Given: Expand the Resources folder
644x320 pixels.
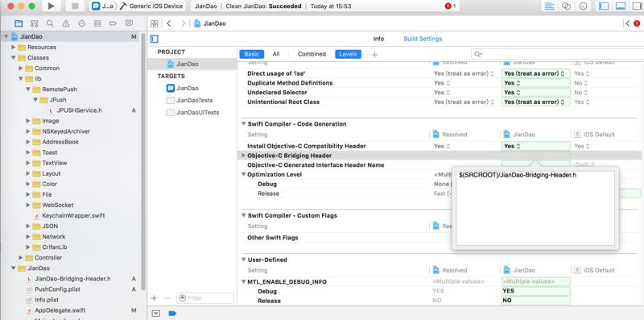Looking at the screenshot, I should [13, 48].
